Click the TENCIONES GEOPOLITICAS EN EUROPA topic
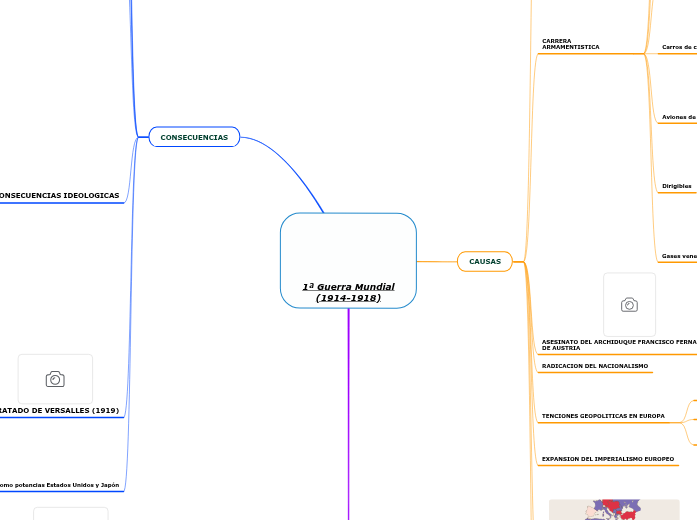 click(603, 415)
